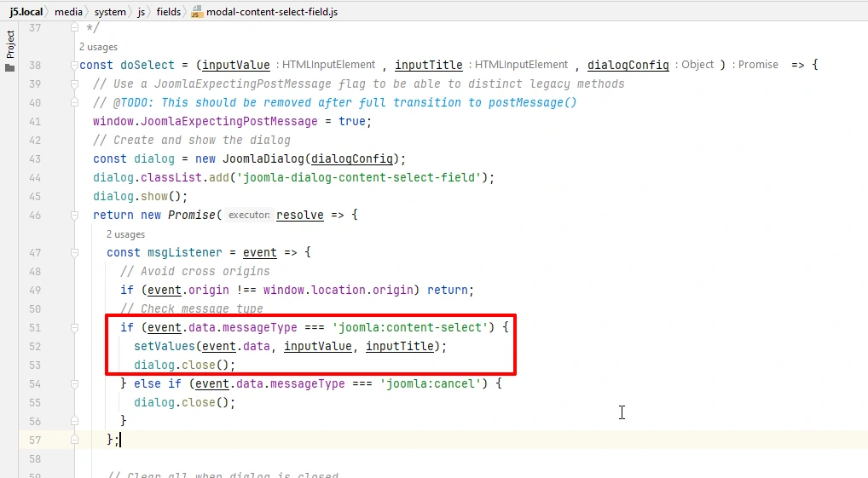Click the JS file icon in the breadcrumb
868x478 pixels.
(195, 12)
